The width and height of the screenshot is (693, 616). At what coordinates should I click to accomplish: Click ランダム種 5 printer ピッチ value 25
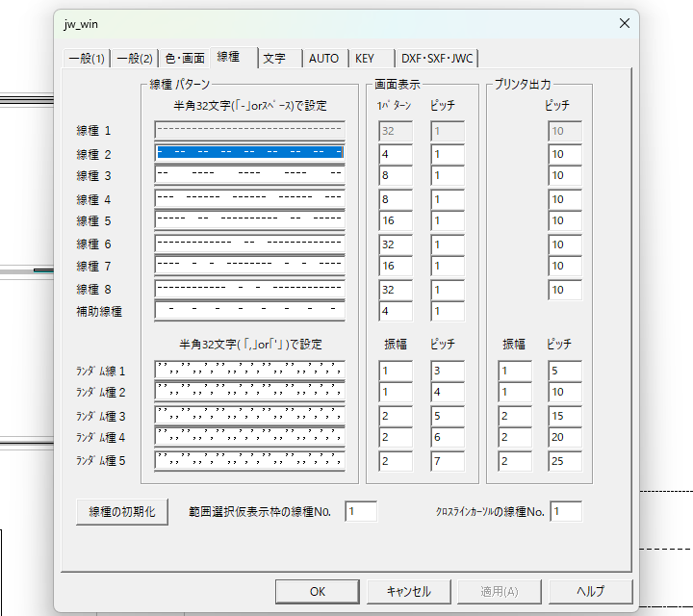565,461
